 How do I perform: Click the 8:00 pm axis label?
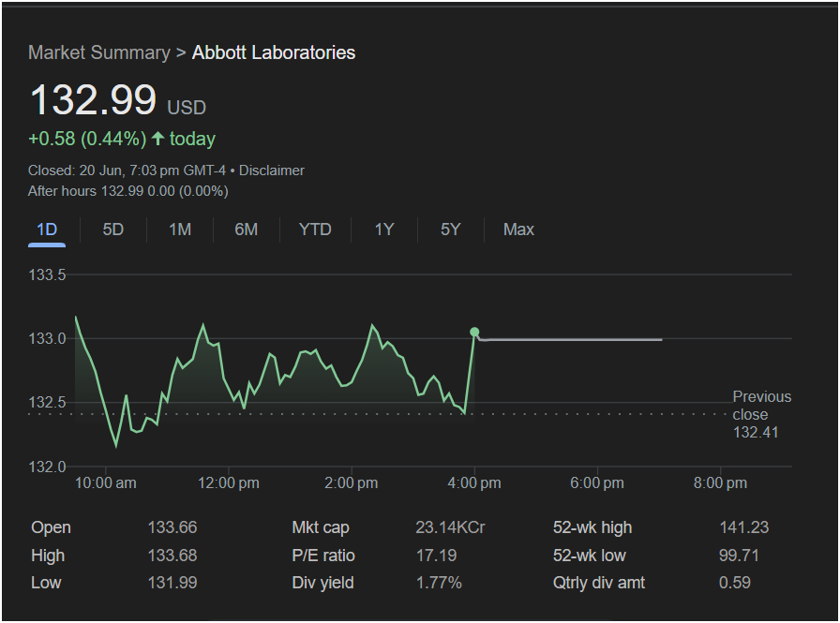(721, 482)
